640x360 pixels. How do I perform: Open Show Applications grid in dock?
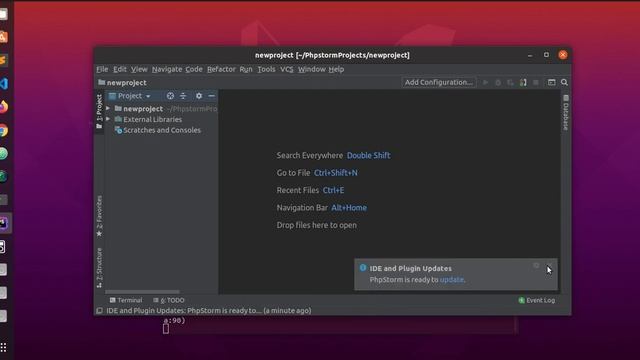click(3, 348)
